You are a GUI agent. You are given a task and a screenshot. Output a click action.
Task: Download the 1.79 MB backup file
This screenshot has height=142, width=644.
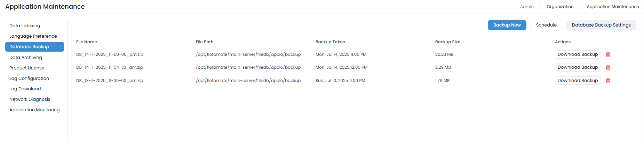click(x=578, y=81)
